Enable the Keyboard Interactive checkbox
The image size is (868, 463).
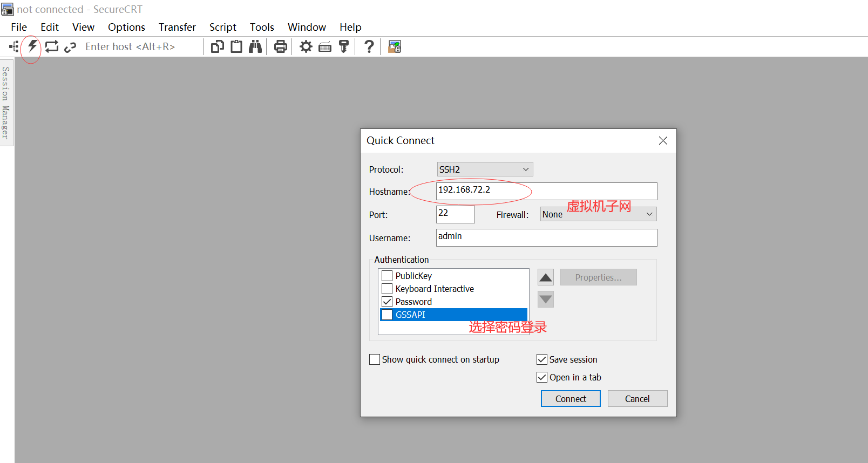pyautogui.click(x=387, y=289)
